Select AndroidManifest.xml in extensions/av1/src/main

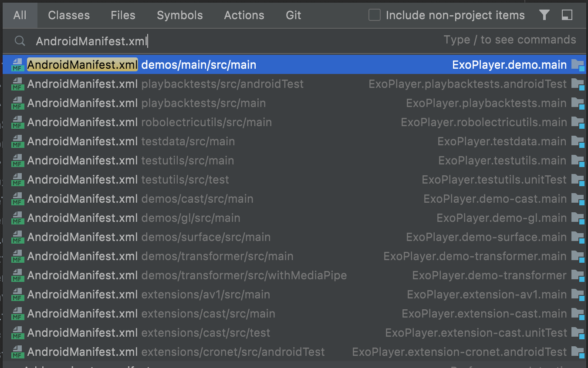coord(294,294)
